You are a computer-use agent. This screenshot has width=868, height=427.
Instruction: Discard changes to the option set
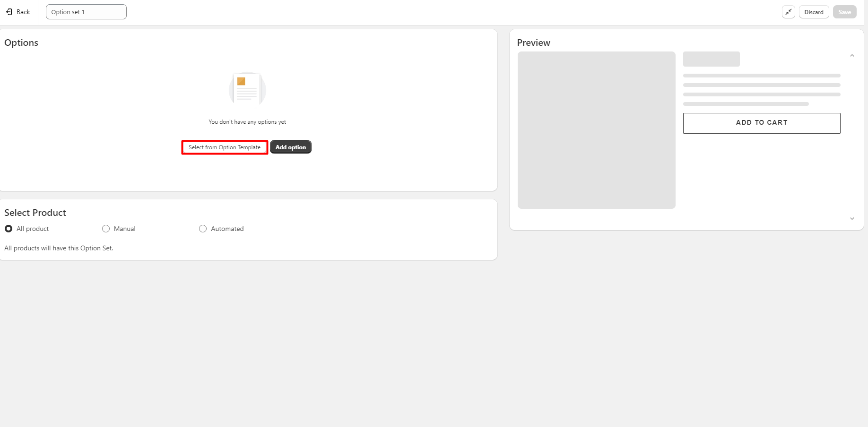(814, 12)
